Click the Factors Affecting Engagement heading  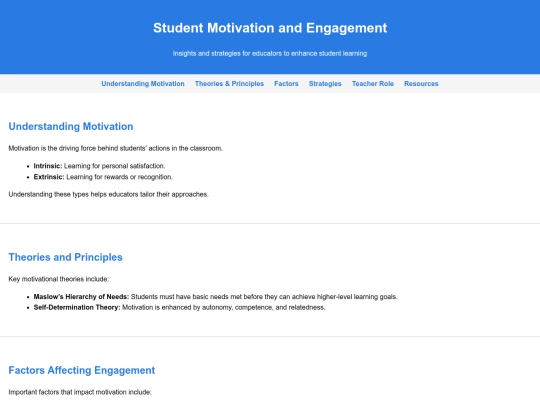click(x=82, y=370)
